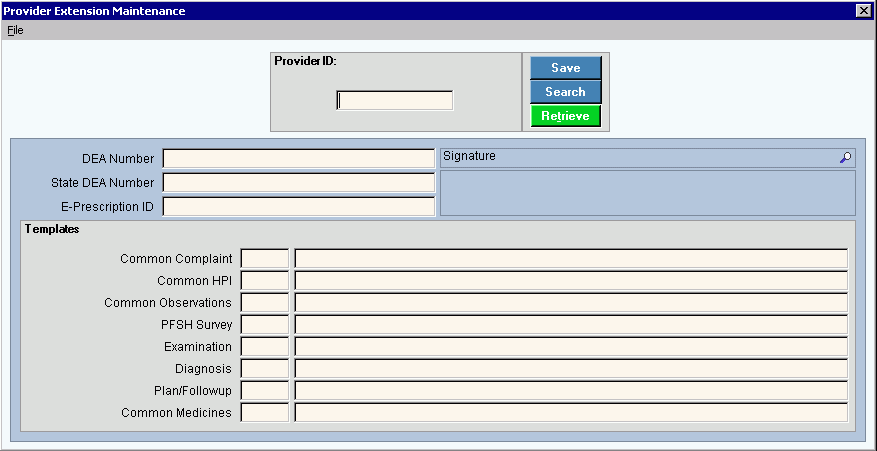This screenshot has height=451, width=877.
Task: Click the Common Medicines code box
Action: click(264, 413)
